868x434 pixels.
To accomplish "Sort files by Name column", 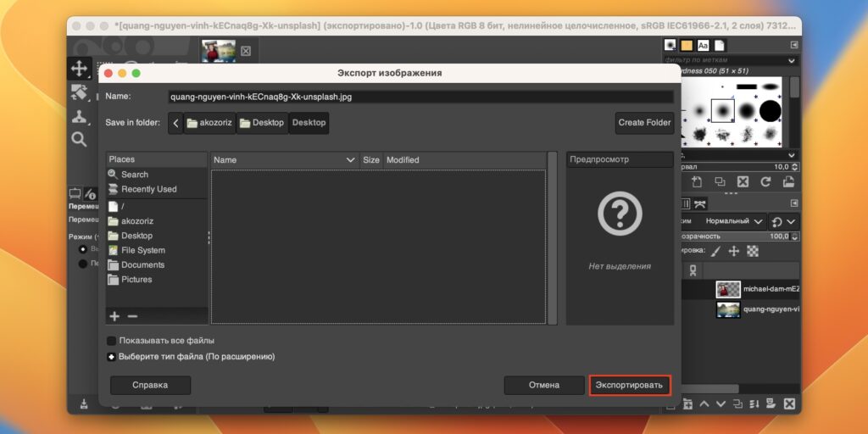I will (x=285, y=160).
